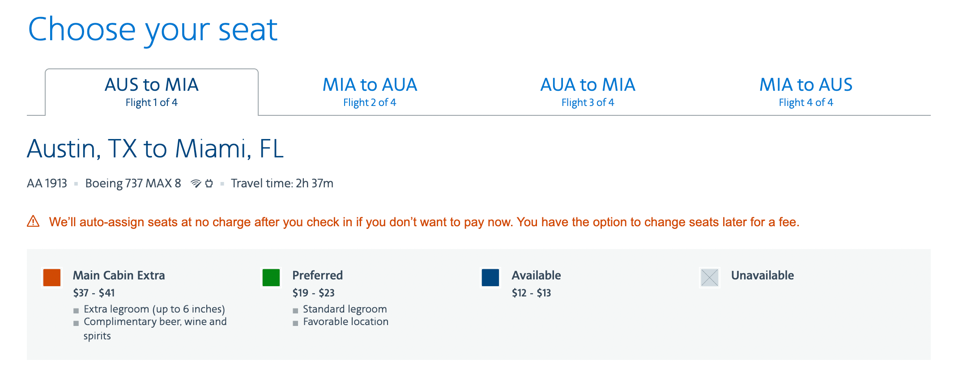Click the Preferred price range $19 - $23
This screenshot has width=980, height=372.
pos(313,293)
